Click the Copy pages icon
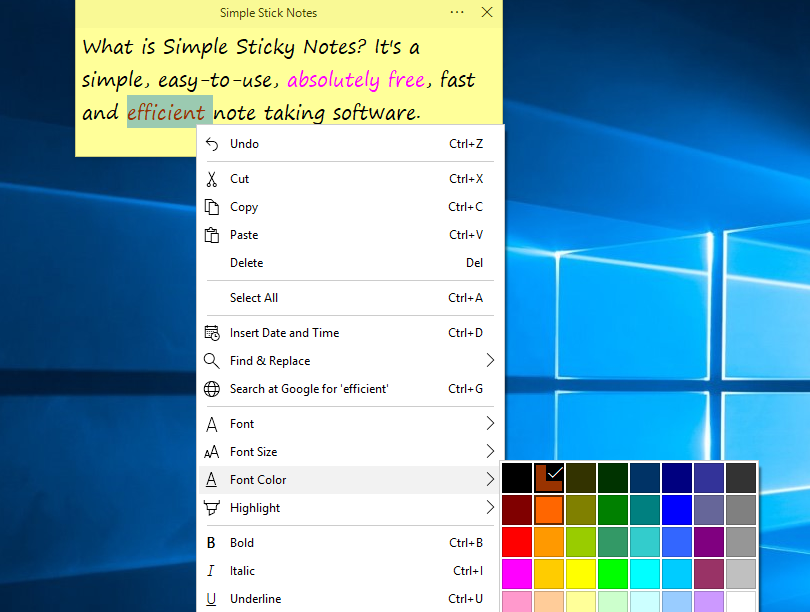 (x=211, y=207)
